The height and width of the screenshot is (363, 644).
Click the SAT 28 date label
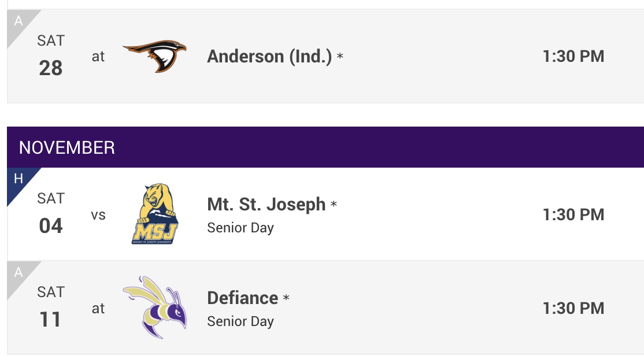pyautogui.click(x=51, y=55)
